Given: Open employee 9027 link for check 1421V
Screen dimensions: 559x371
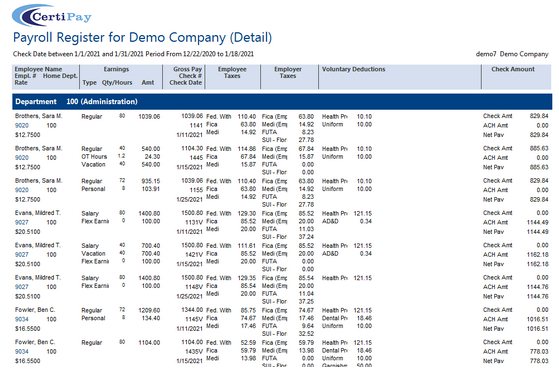Looking at the screenshot, I should (22, 254).
